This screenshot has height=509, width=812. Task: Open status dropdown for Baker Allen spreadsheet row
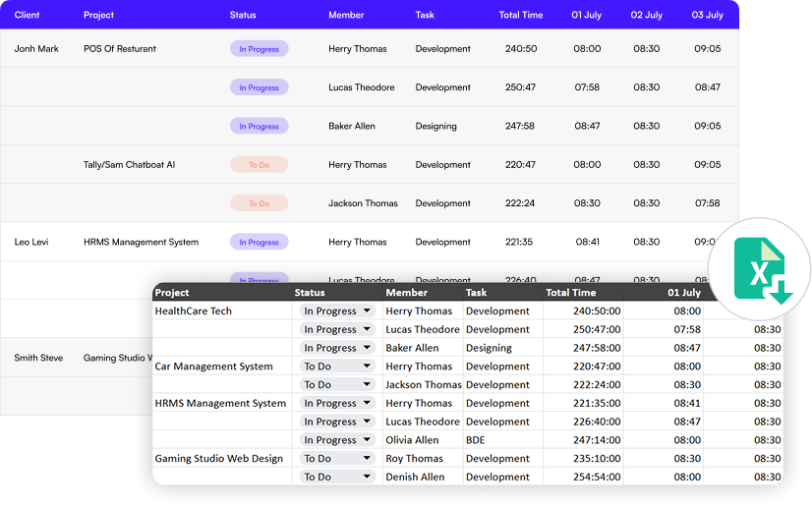click(337, 348)
